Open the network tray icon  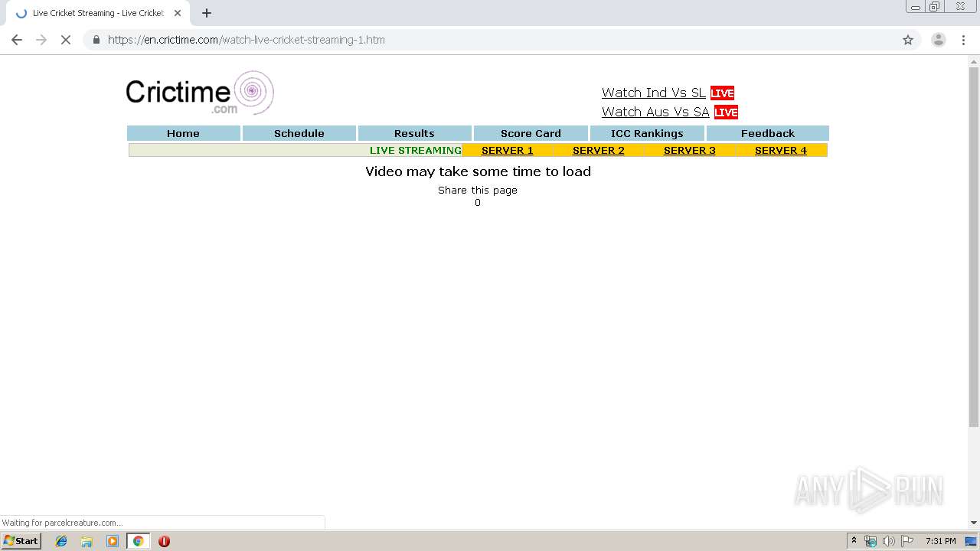point(871,541)
